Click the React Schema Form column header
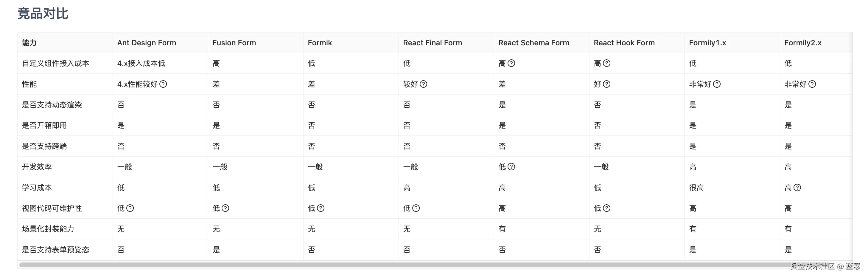 pos(533,43)
